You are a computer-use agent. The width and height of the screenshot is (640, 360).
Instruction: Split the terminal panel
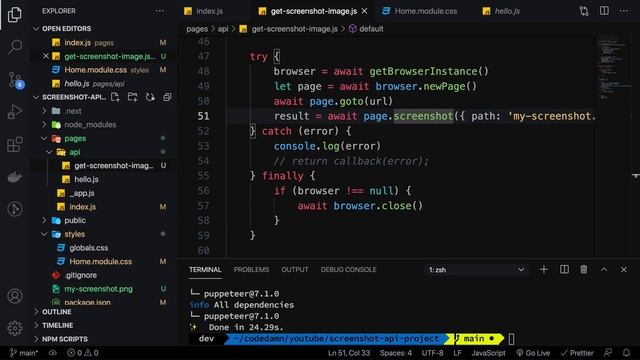(x=564, y=269)
